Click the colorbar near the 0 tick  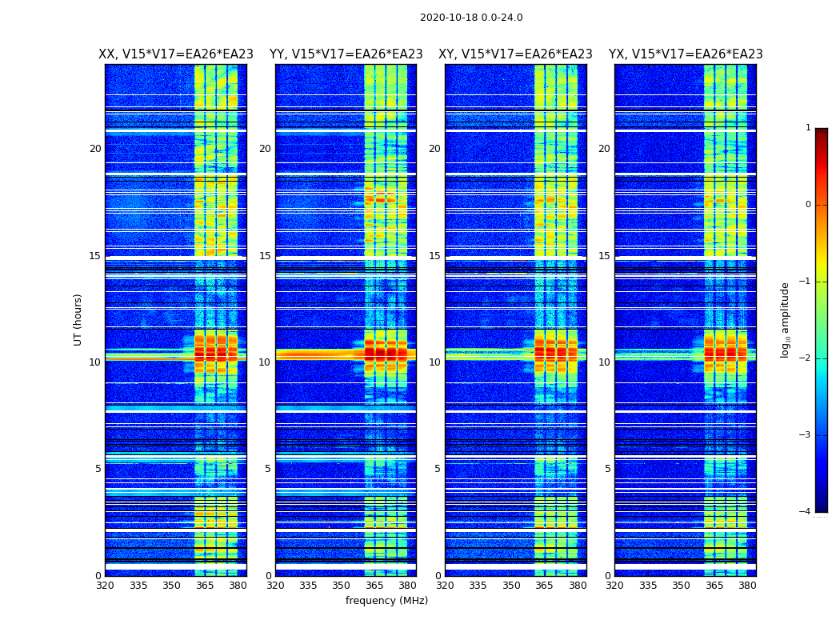[x=822, y=205]
